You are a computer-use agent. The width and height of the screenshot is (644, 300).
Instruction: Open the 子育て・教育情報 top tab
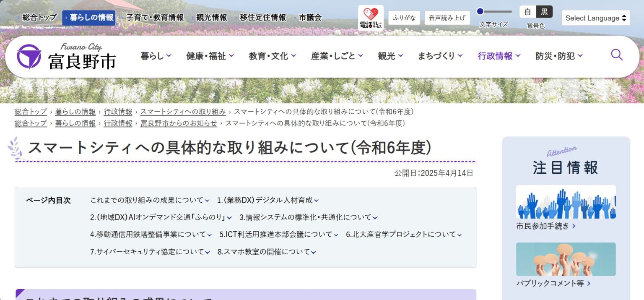point(155,18)
